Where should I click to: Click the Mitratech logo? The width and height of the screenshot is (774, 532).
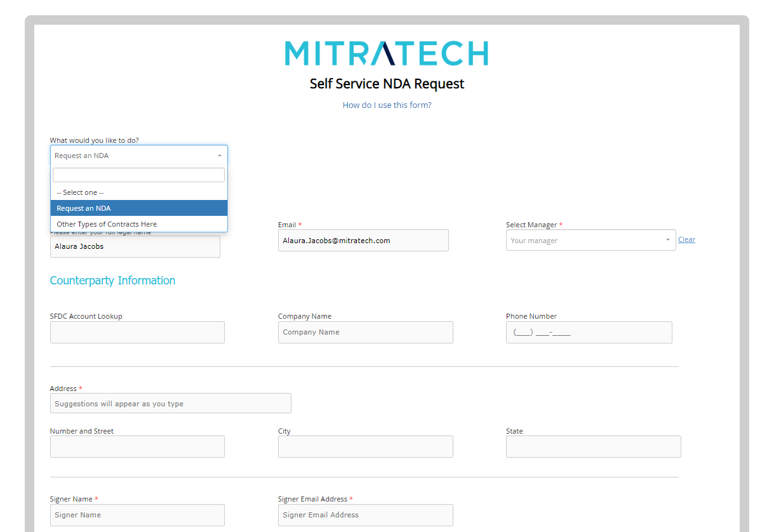pos(386,53)
